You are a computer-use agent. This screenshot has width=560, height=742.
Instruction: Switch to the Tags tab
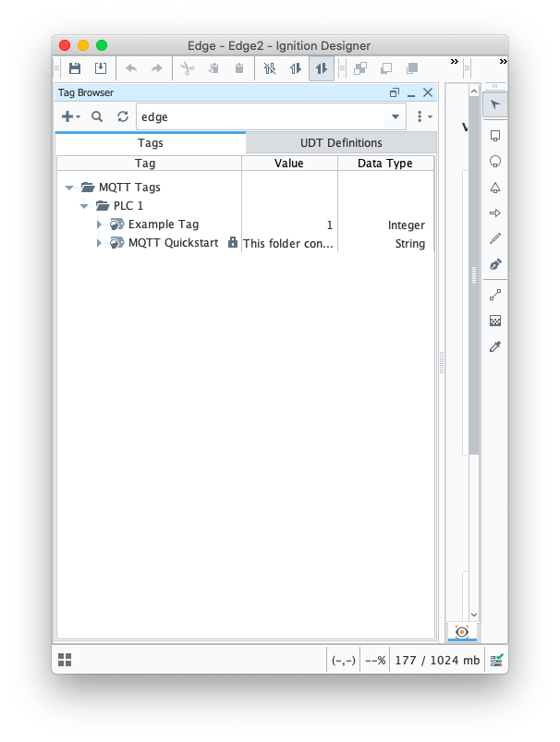(x=151, y=143)
